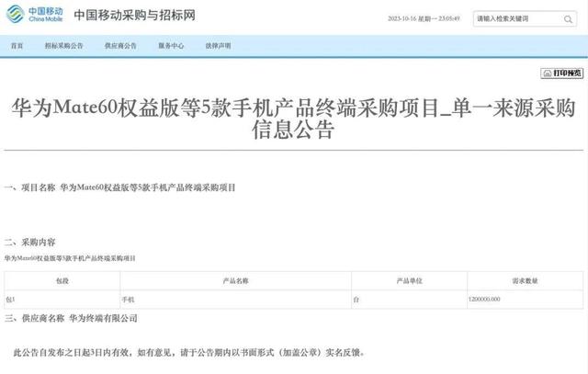The image size is (588, 374).
Task: Click the site title 中国移动采购与招标网
Action: (x=135, y=16)
